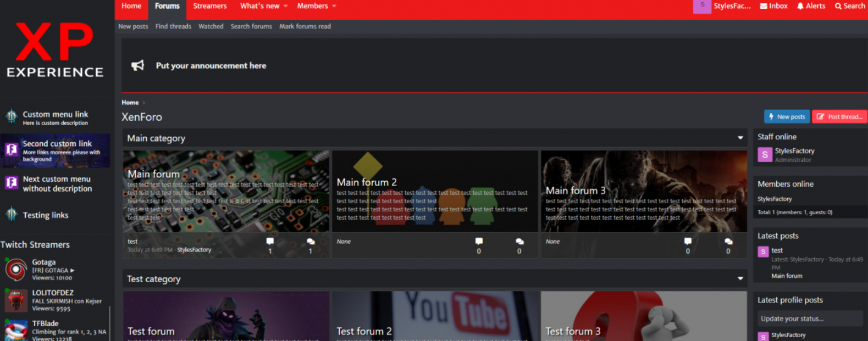Open New posts in the sub-navigation
The width and height of the screenshot is (868, 341).
point(133,26)
